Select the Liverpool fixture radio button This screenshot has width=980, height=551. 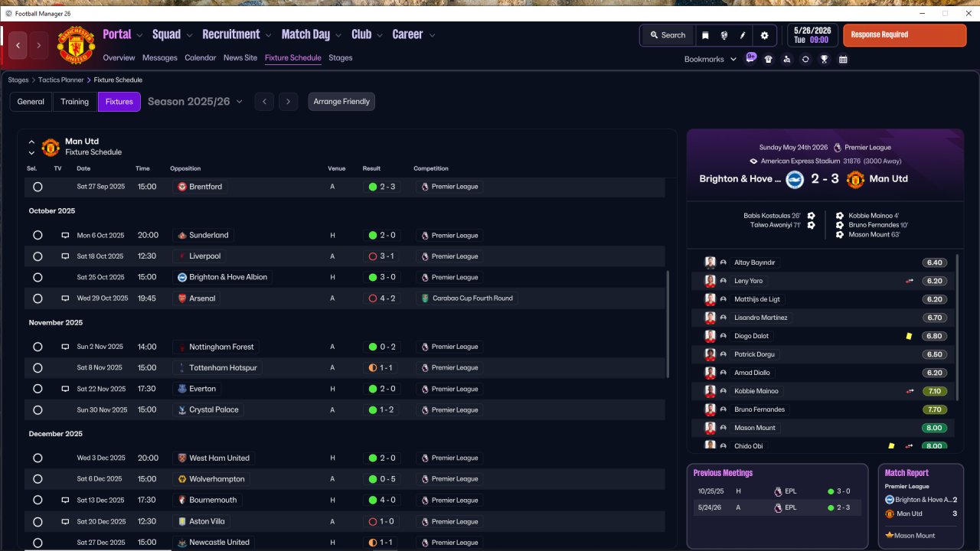pyautogui.click(x=38, y=256)
